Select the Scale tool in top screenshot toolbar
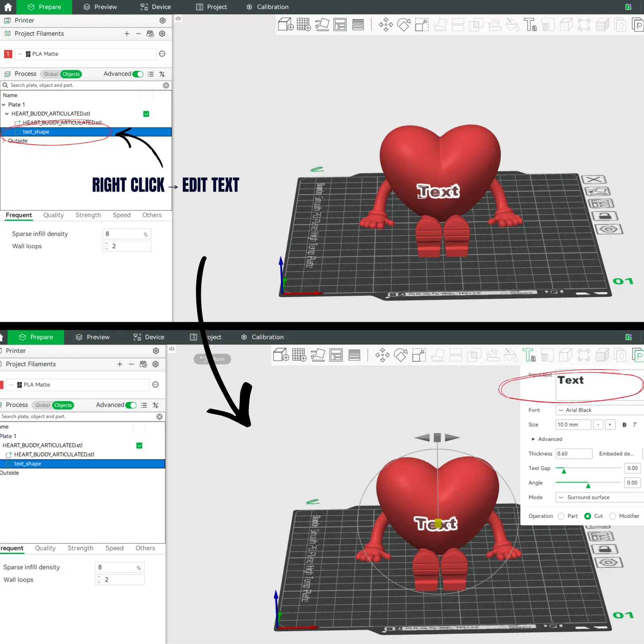The image size is (644, 644). [x=421, y=25]
